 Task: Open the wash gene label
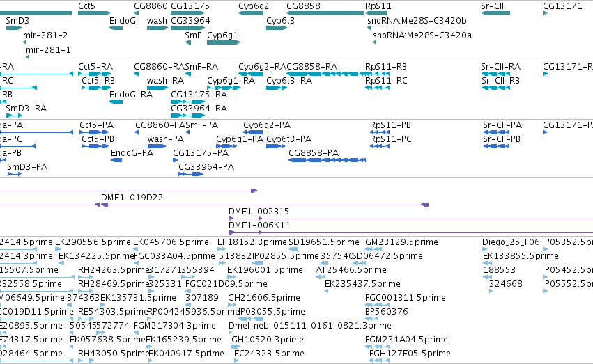157,21
